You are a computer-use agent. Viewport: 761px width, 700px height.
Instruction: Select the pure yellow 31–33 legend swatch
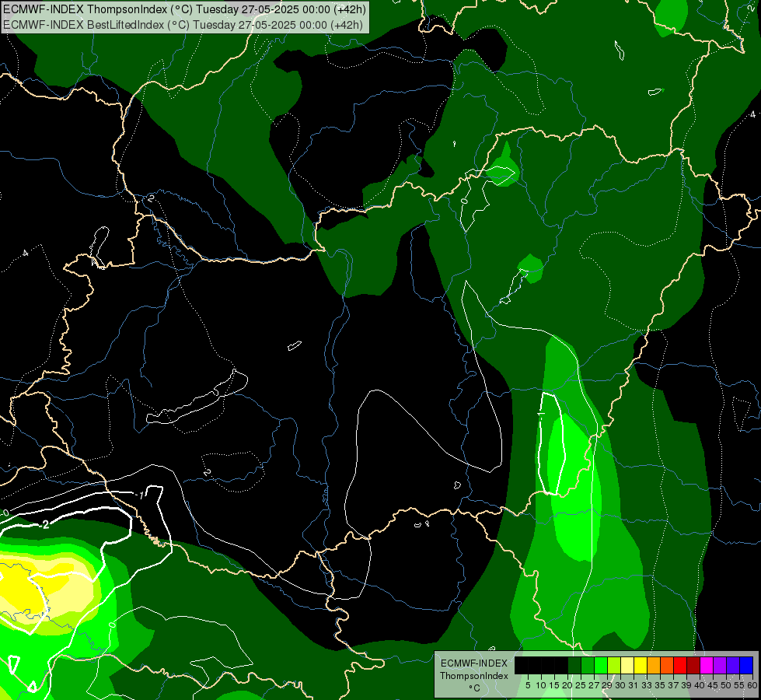pyautogui.click(x=641, y=666)
